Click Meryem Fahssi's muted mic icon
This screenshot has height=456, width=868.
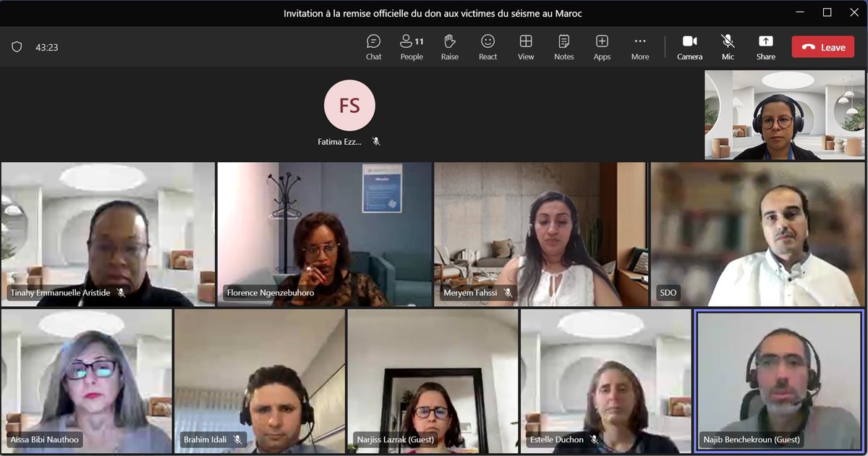508,293
